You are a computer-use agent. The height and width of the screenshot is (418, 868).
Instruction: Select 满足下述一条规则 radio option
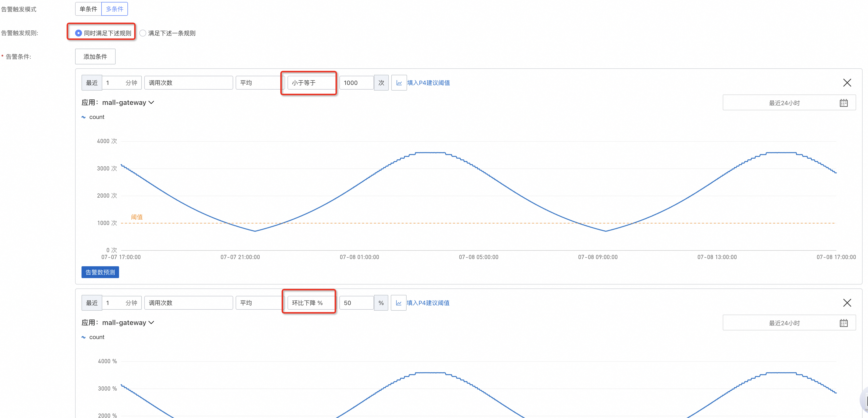167,33
